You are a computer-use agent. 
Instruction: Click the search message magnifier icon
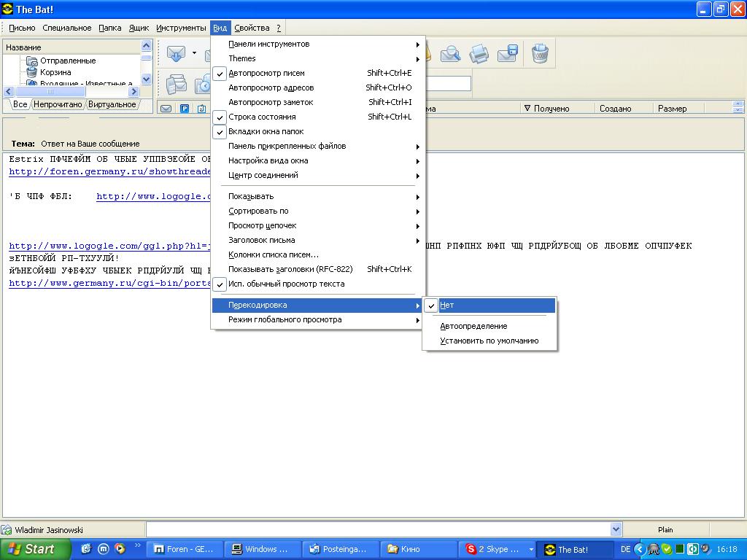point(450,54)
